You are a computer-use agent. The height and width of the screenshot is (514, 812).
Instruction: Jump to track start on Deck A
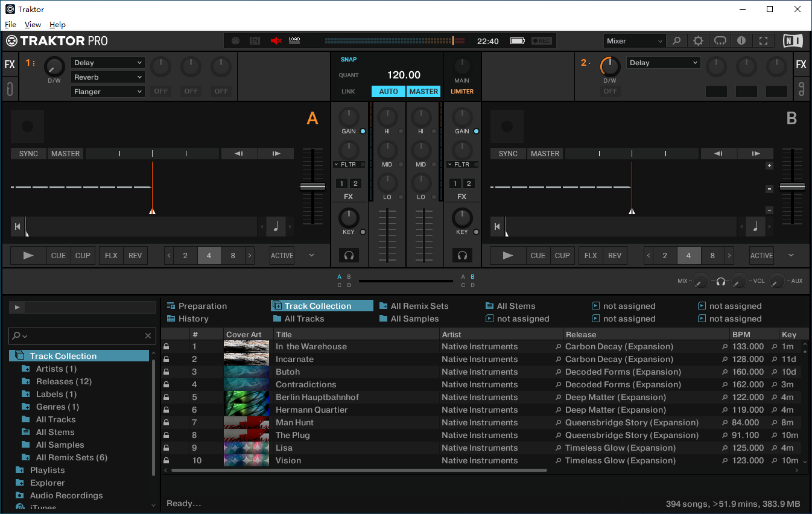pos(17,227)
